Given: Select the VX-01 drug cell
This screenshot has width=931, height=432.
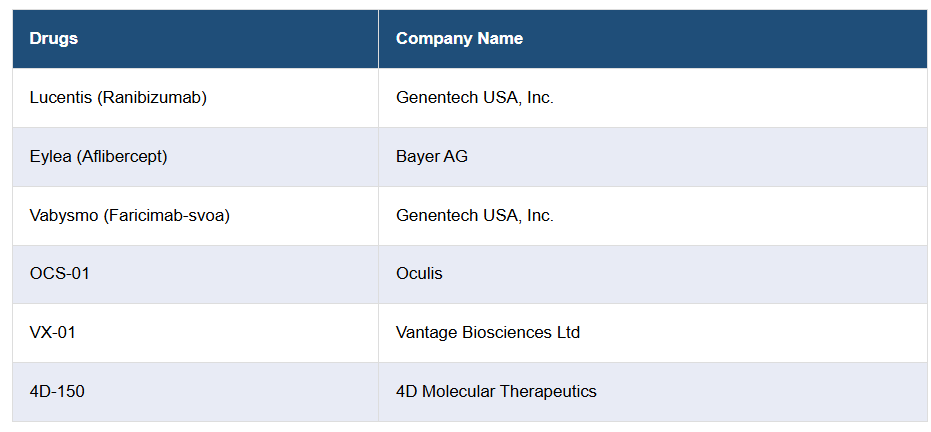Looking at the screenshot, I should 53,333.
